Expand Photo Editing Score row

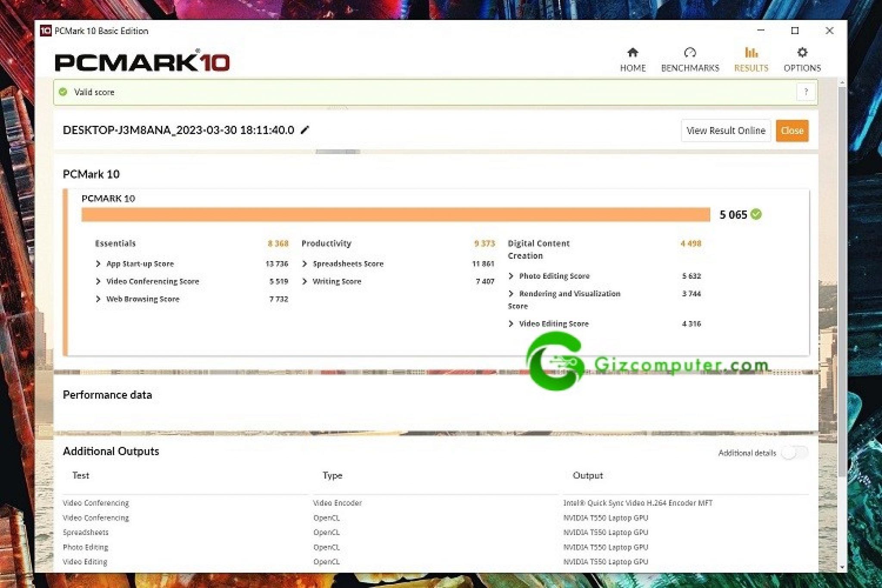point(511,276)
